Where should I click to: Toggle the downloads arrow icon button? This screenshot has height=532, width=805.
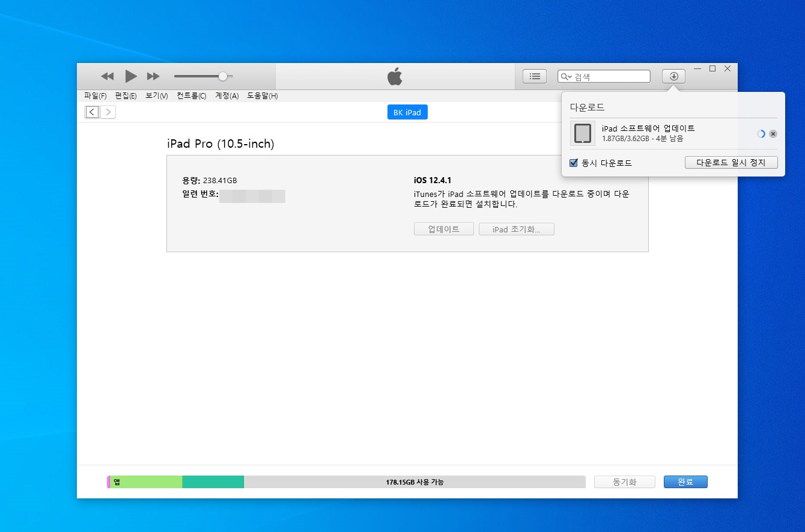(x=673, y=76)
